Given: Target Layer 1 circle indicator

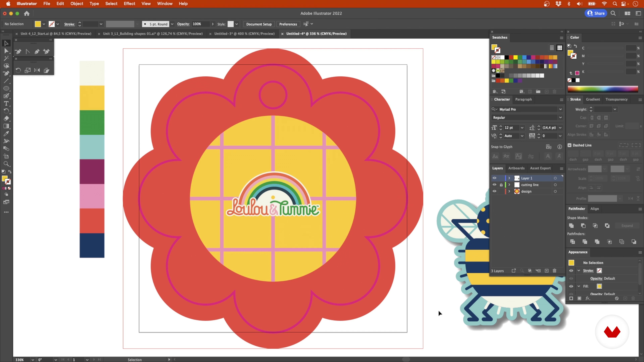Looking at the screenshot, I should pos(555,178).
